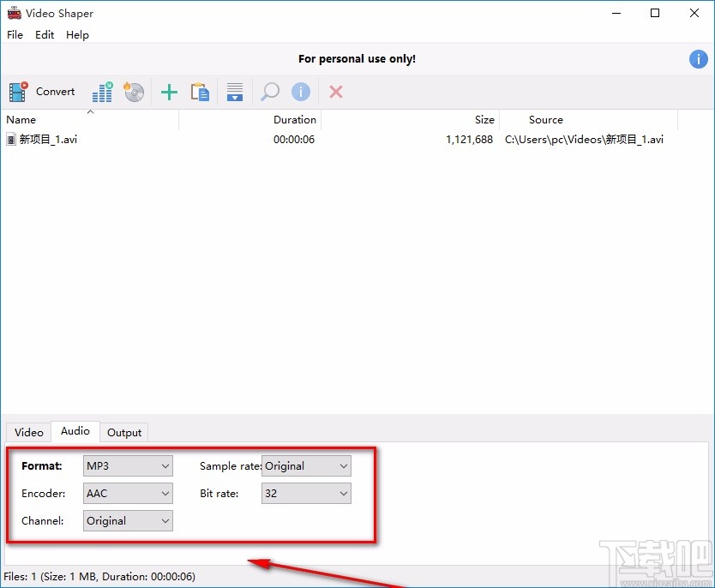Switch to the Output tab
The image size is (715, 588).
tap(124, 432)
